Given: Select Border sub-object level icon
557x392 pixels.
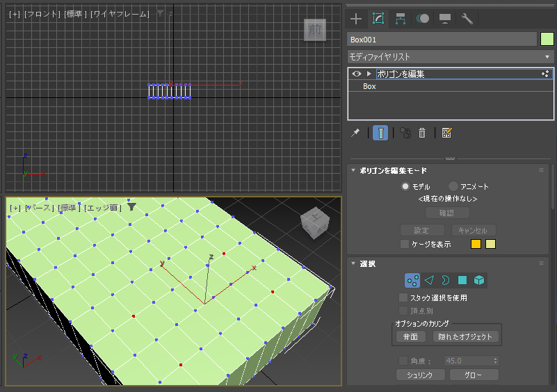Looking at the screenshot, I should tap(446, 281).
